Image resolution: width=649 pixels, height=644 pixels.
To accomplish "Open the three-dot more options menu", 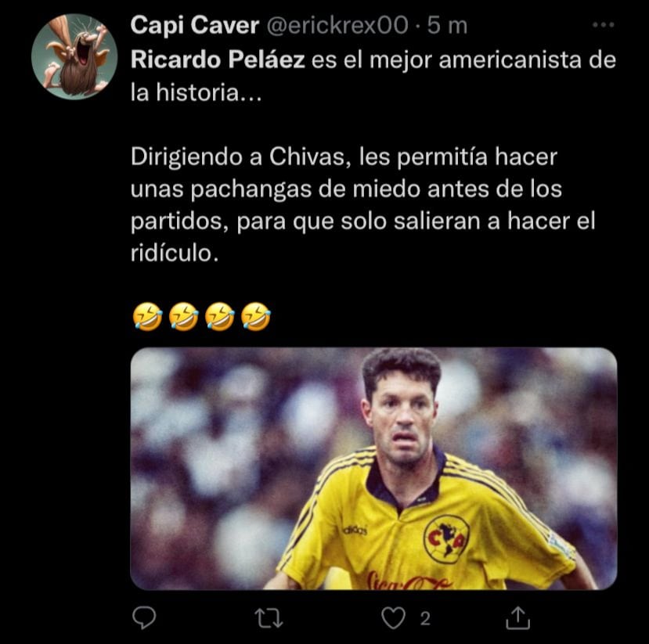I will pos(603,25).
